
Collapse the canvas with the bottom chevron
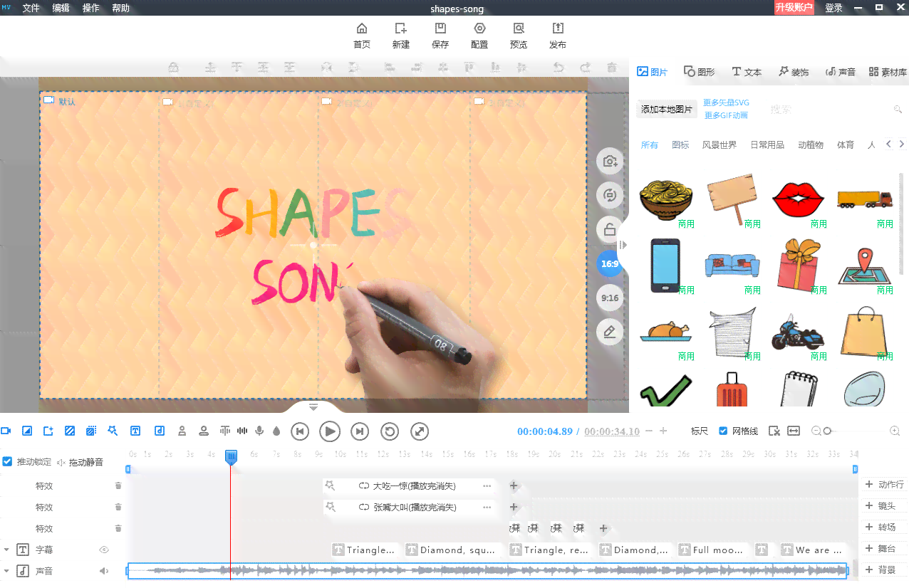313,407
